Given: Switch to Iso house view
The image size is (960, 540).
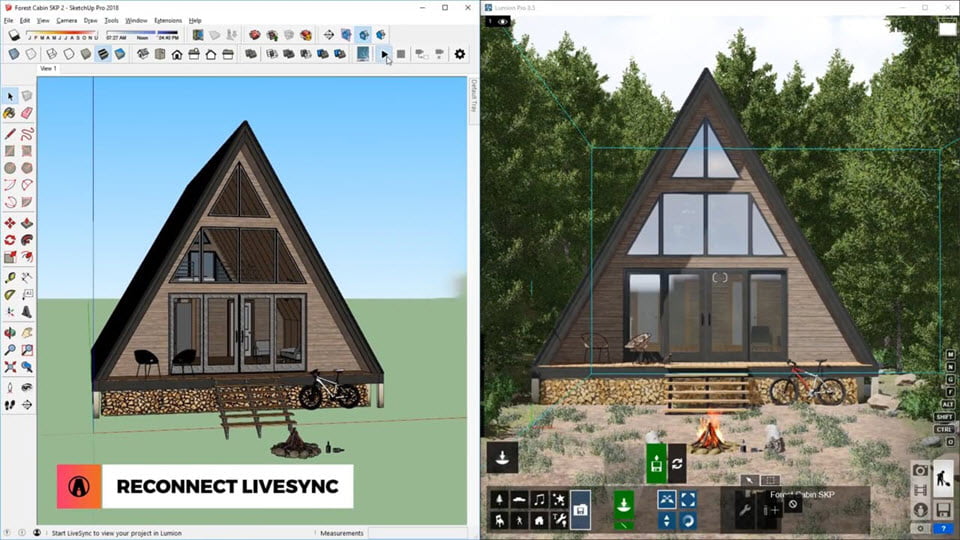Looking at the screenshot, I should coord(142,54).
